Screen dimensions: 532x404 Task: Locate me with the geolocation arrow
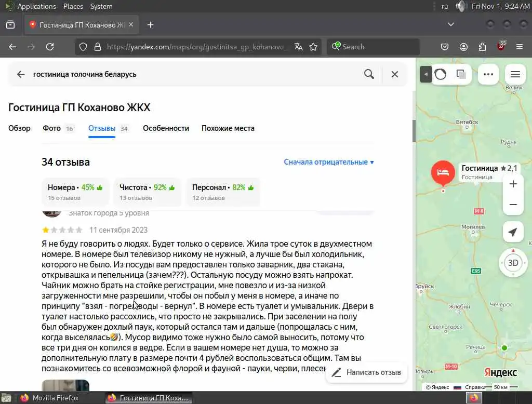pyautogui.click(x=513, y=232)
